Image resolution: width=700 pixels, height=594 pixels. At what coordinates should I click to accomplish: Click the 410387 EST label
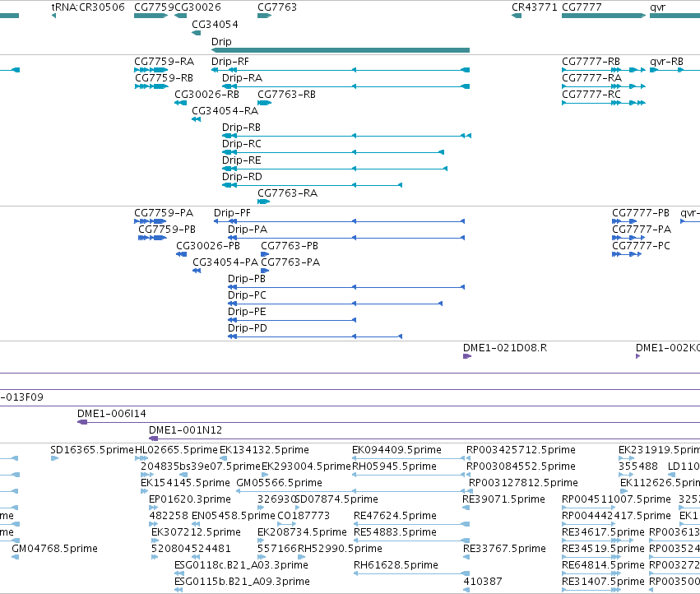[483, 582]
